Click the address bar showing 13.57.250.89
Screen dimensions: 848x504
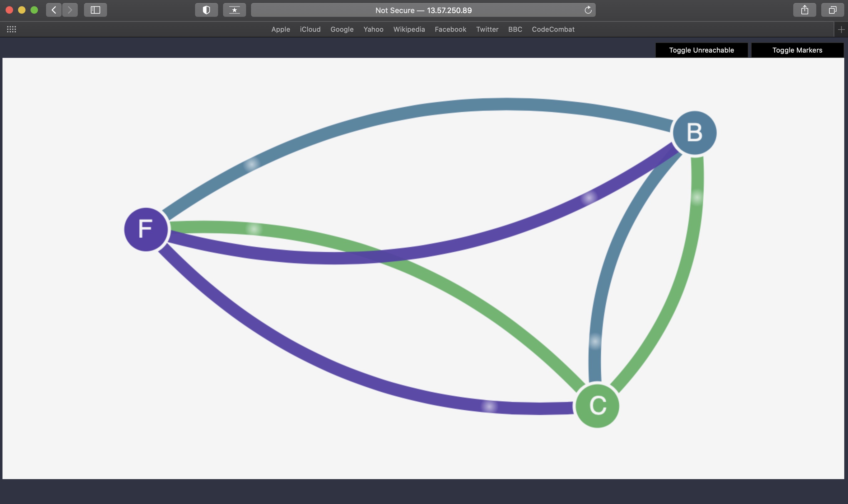[423, 10]
